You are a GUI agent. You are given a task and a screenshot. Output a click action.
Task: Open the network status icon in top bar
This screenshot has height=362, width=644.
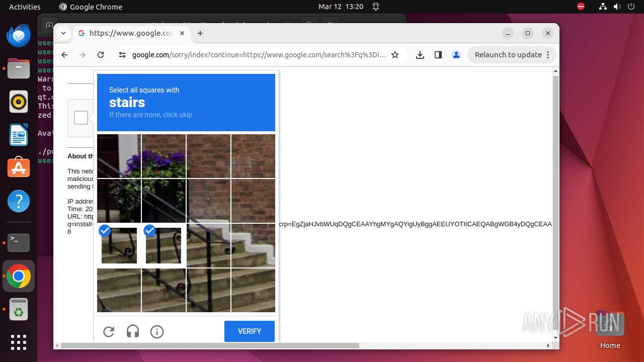pos(603,7)
